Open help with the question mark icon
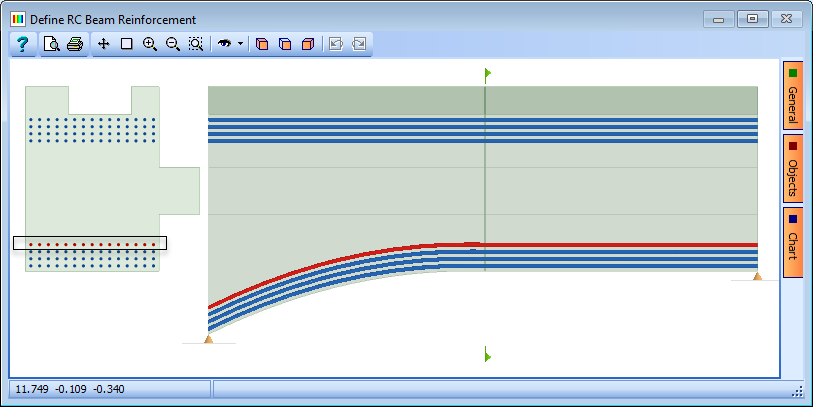 (x=22, y=44)
